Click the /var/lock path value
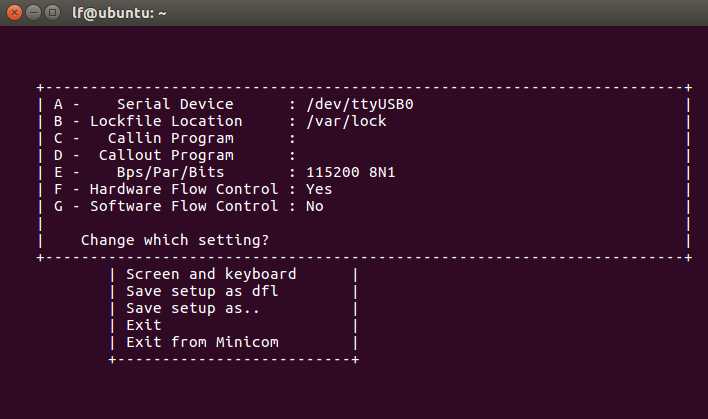 (x=346, y=121)
